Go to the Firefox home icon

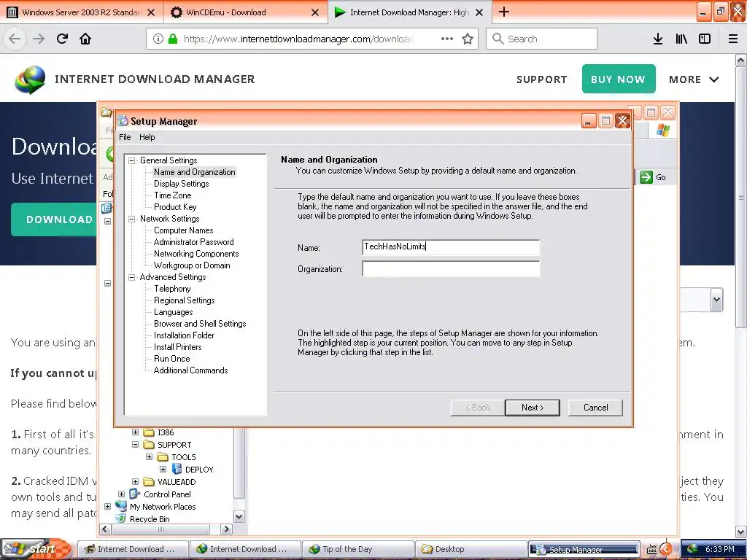(x=85, y=39)
